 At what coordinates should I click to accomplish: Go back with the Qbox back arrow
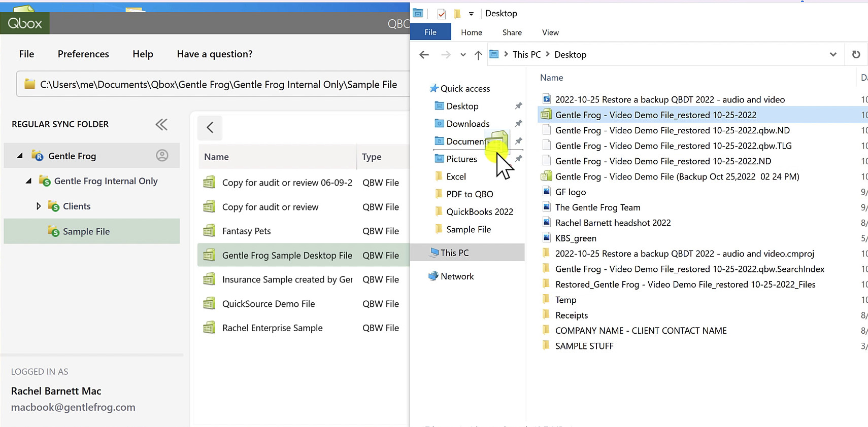[x=210, y=127]
